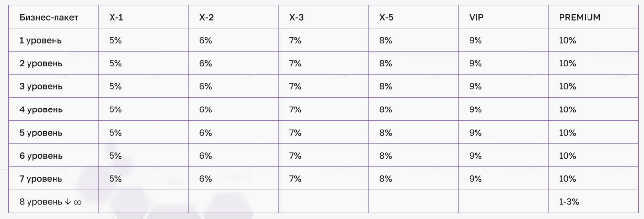Click the 4 уровень row label

41,110
